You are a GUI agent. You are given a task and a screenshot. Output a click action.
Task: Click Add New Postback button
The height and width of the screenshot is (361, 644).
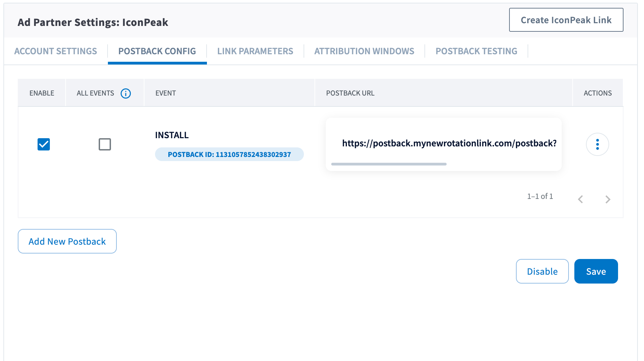[67, 241]
